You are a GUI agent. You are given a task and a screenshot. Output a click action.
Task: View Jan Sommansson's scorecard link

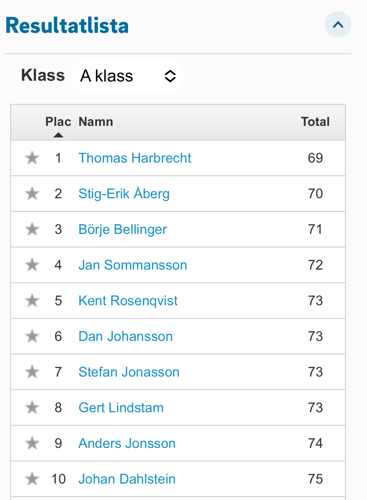pyautogui.click(x=133, y=265)
